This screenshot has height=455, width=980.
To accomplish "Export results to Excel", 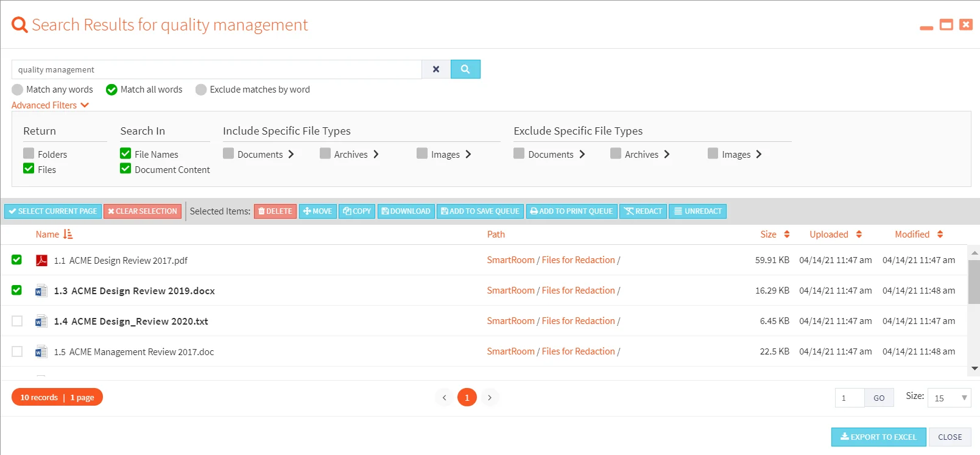I will 879,437.
